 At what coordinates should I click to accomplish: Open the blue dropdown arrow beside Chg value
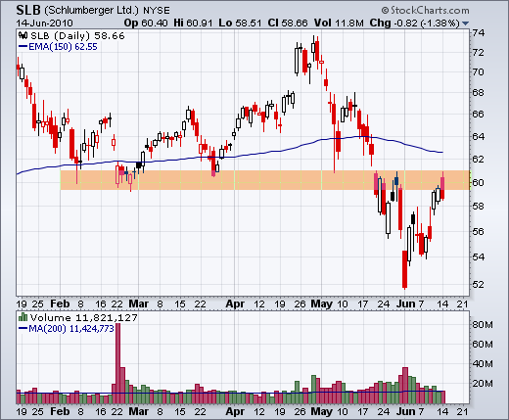466,23
